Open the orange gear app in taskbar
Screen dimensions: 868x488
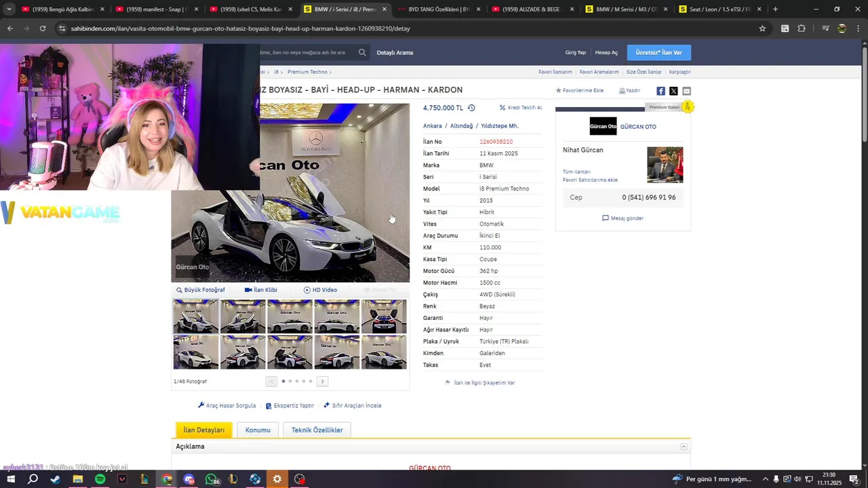[277, 479]
